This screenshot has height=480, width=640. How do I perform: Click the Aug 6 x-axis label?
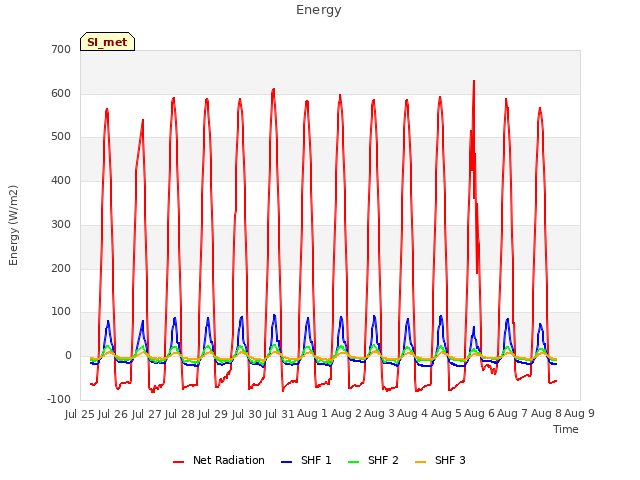pyautogui.click(x=479, y=413)
